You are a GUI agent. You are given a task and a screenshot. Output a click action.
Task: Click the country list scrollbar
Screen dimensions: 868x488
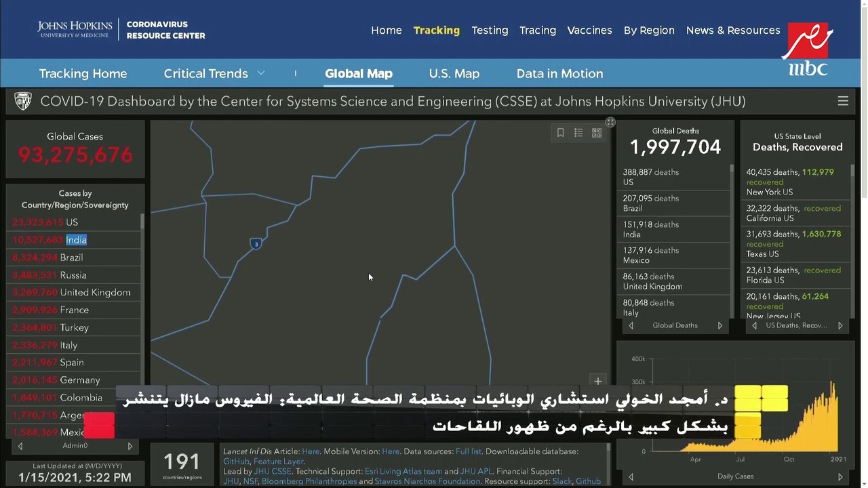(142, 222)
